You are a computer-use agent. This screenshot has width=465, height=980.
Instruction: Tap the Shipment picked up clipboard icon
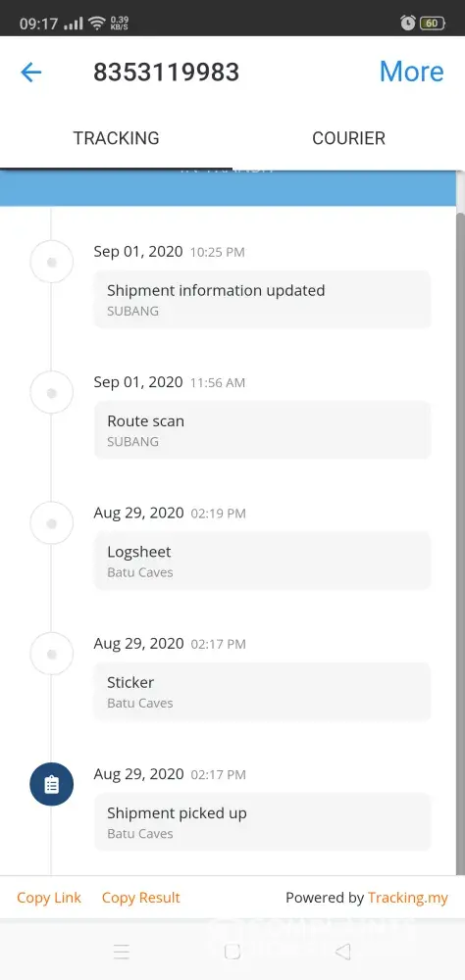coord(51,784)
